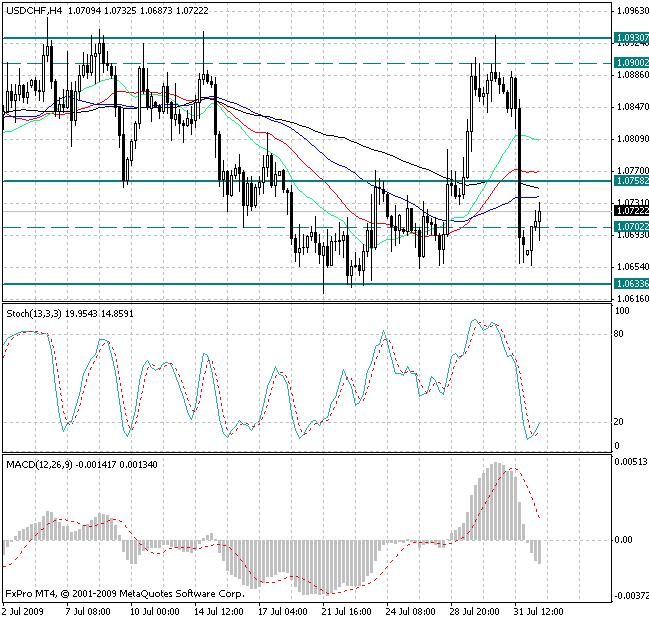This screenshot has width=649, height=619.
Task: Select the Stoch(13,3,3) indicator label
Action: point(35,315)
